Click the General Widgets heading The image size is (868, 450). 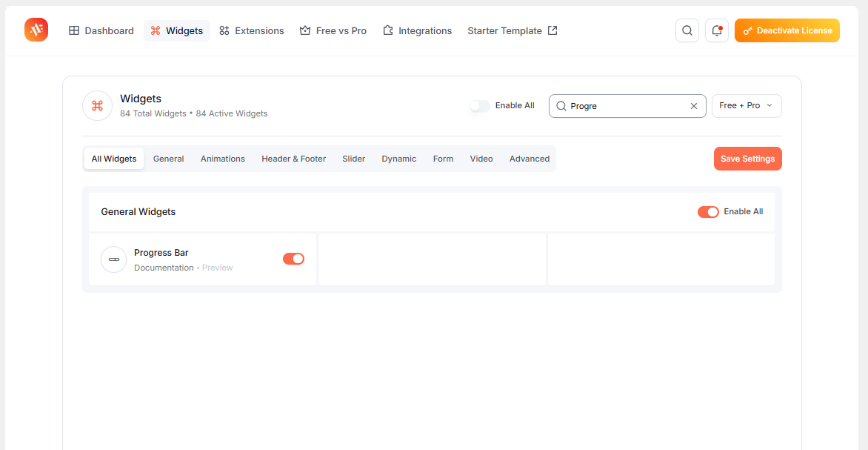[138, 212]
